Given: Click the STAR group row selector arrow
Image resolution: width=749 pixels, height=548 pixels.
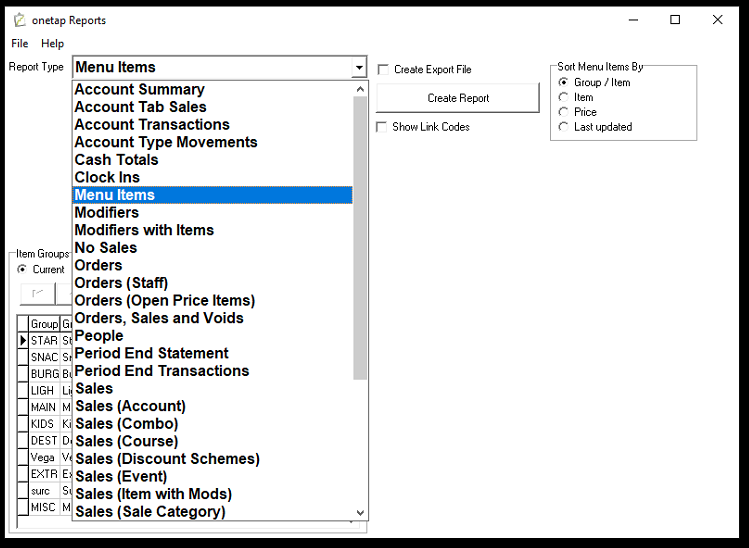Looking at the screenshot, I should click(23, 341).
